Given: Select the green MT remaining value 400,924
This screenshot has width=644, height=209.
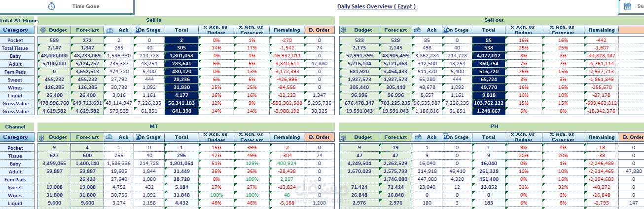Looking at the screenshot, I should [287, 164].
